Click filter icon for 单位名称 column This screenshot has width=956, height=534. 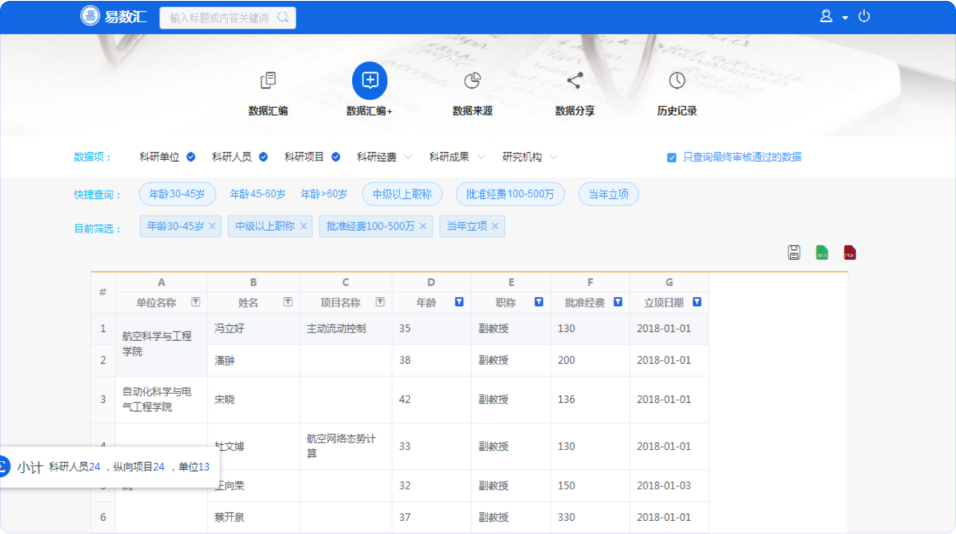(196, 302)
